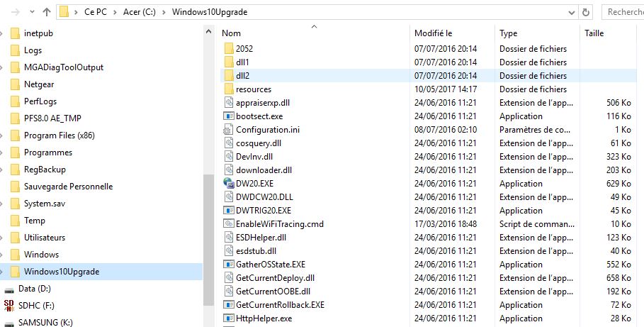Select MGADiagToolOutput in navigation tree
Screen dimensions: 644x327
pos(64,67)
